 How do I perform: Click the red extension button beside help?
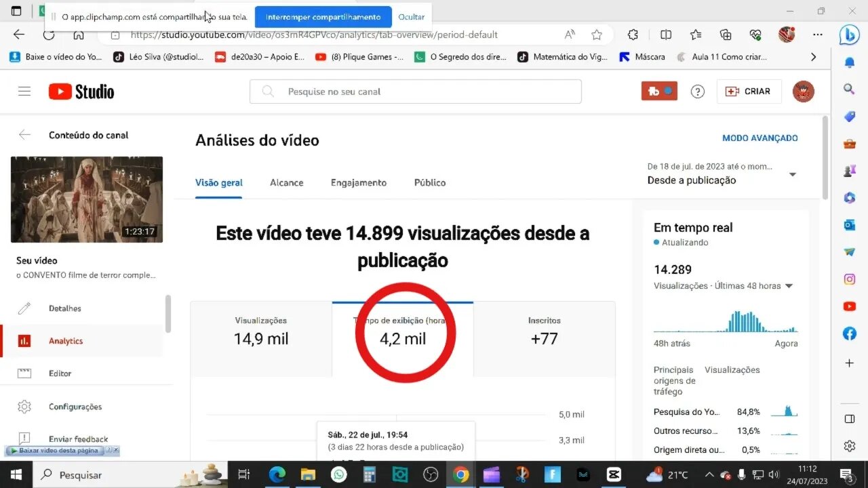click(x=659, y=91)
